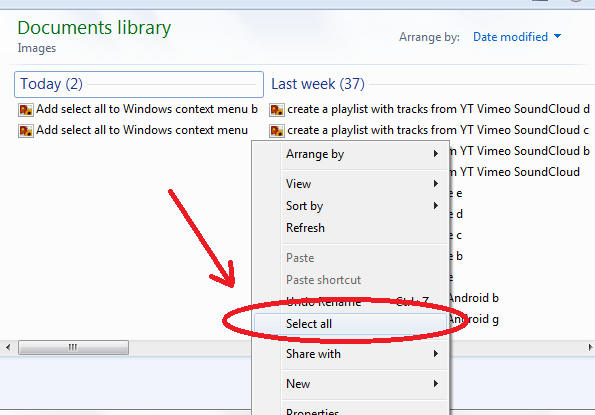Collapse the 'Today (2)' group header

tap(139, 84)
